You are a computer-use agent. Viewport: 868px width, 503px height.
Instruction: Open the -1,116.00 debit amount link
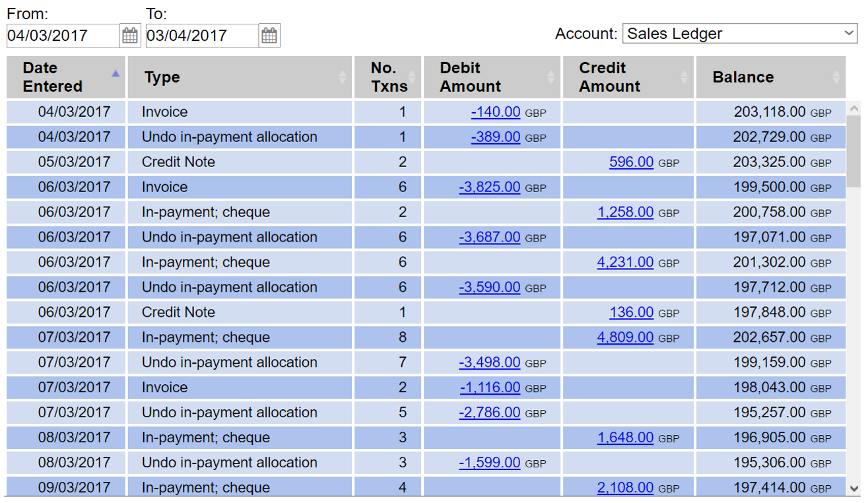tap(490, 388)
